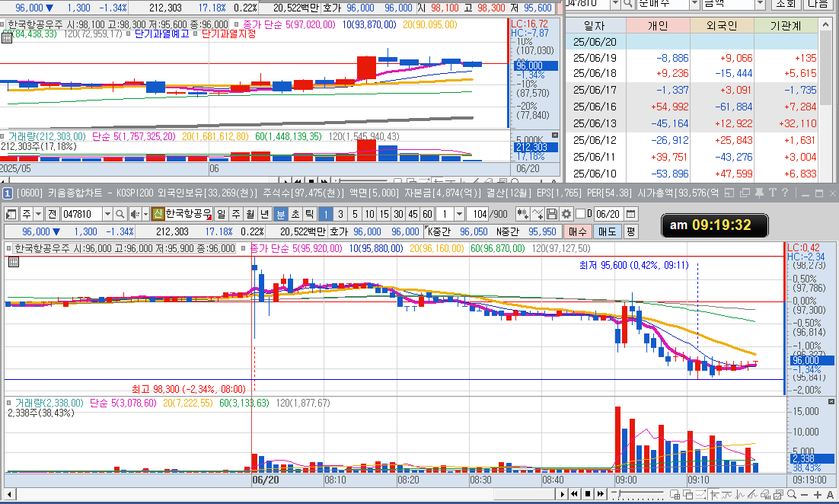Click the stop playback square button
Viewport: 839px width, 504px height.
588,494
